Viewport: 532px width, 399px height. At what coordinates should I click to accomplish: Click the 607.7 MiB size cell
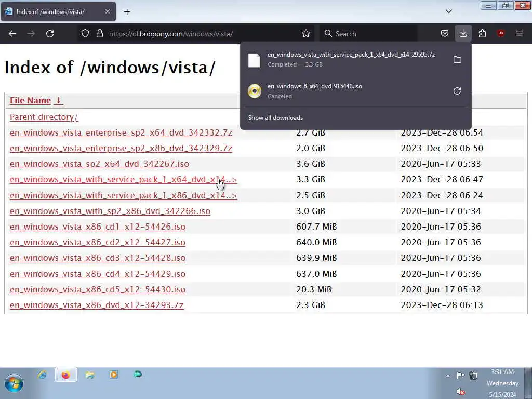316,227
